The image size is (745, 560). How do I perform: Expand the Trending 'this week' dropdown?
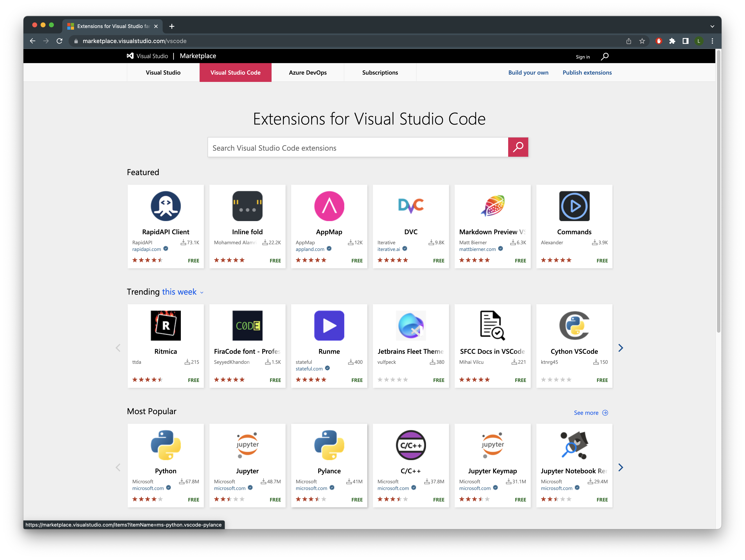click(183, 292)
